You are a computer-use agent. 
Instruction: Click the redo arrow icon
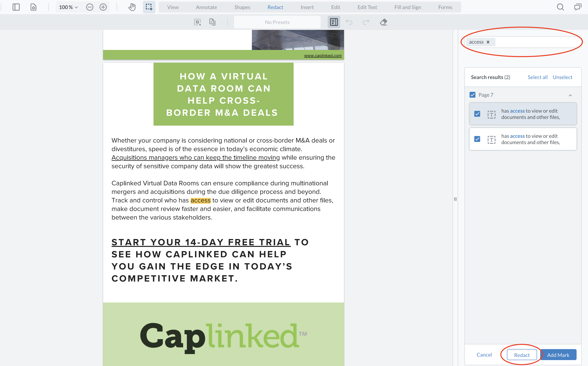point(366,22)
